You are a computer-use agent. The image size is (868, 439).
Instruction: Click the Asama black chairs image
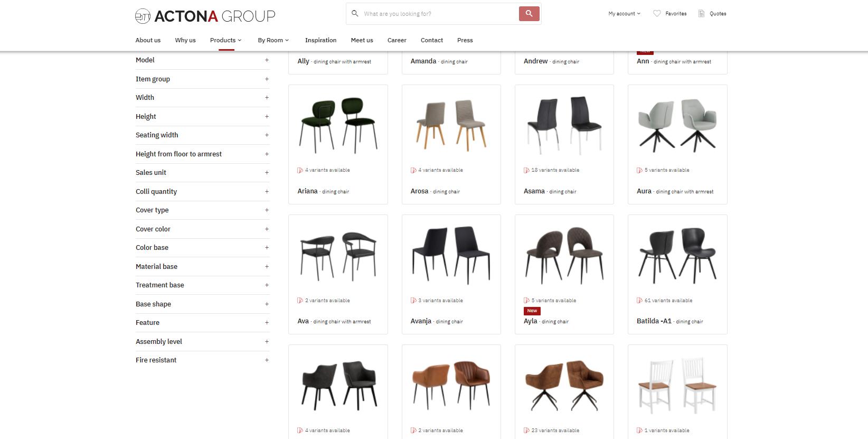pyautogui.click(x=564, y=126)
